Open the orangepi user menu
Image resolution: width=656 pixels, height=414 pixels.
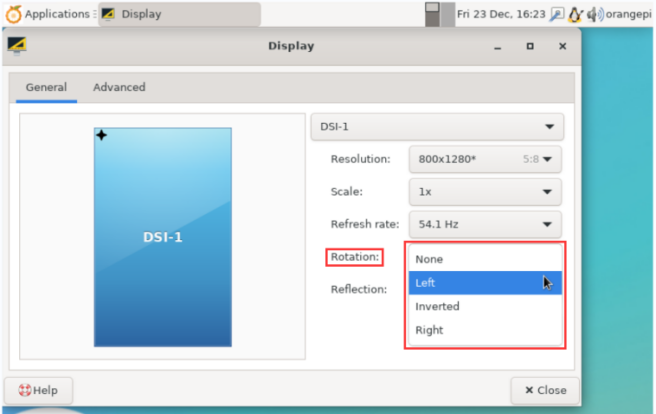point(629,14)
